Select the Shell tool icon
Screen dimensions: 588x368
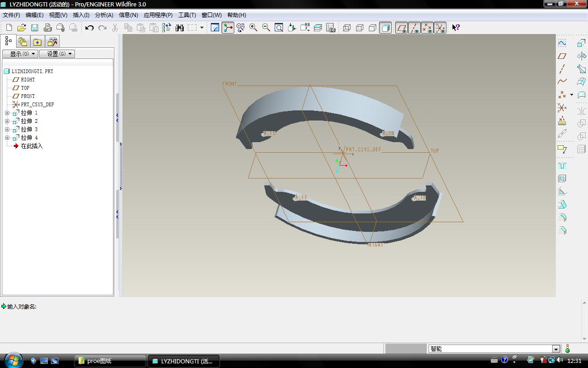pos(562,178)
